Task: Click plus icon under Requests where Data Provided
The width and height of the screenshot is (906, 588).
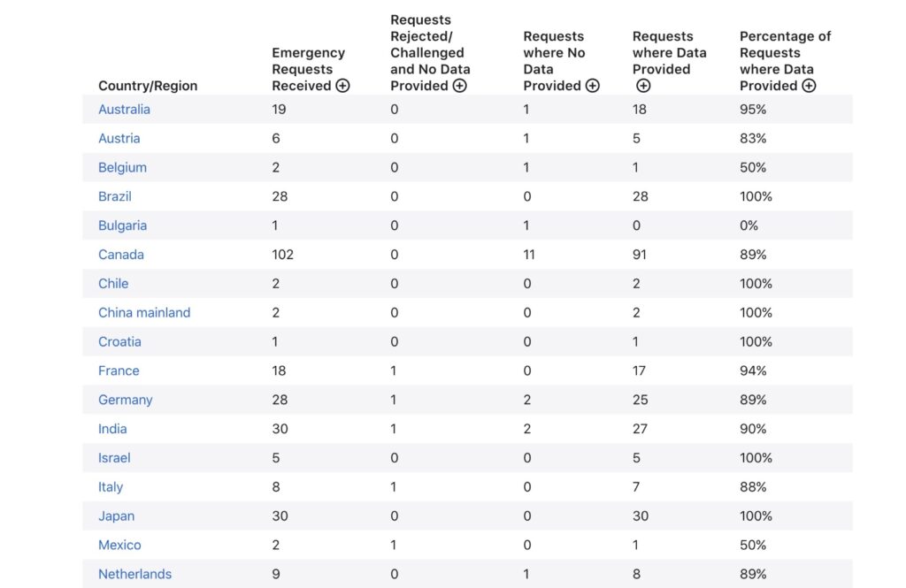Action: point(643,86)
